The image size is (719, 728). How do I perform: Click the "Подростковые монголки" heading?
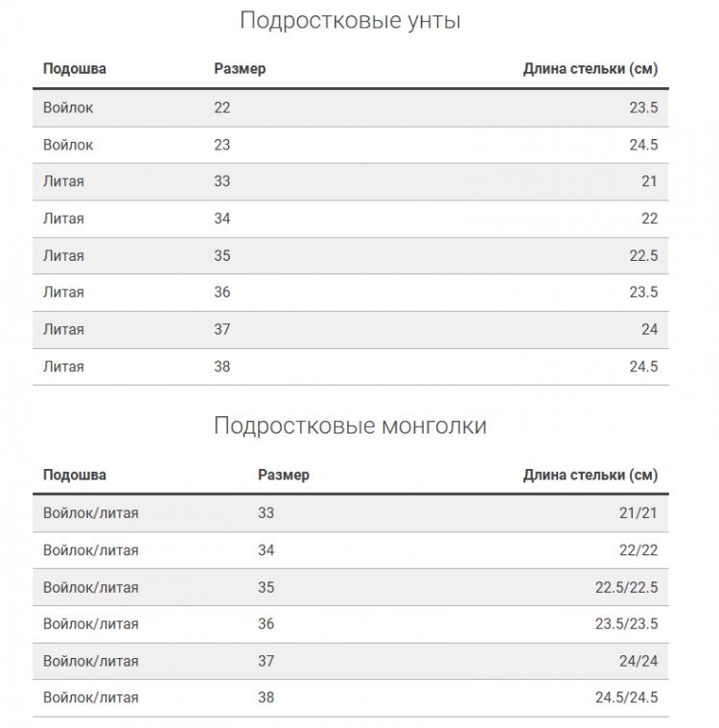(350, 426)
